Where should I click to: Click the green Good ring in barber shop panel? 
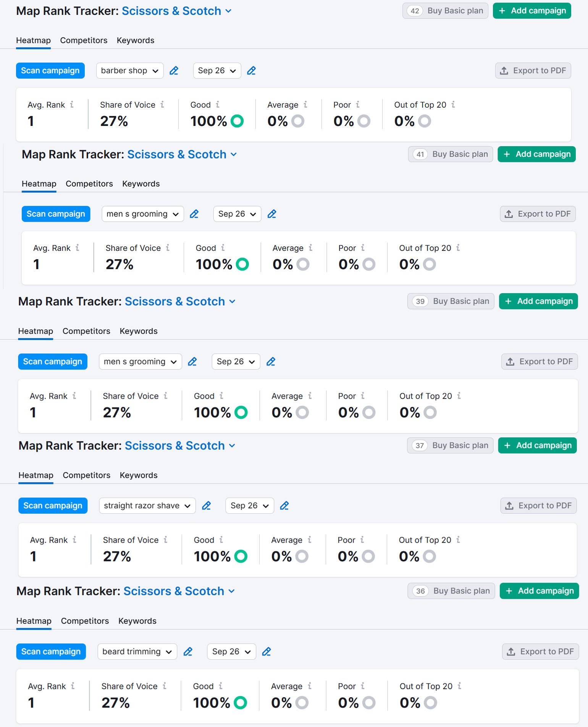[237, 121]
